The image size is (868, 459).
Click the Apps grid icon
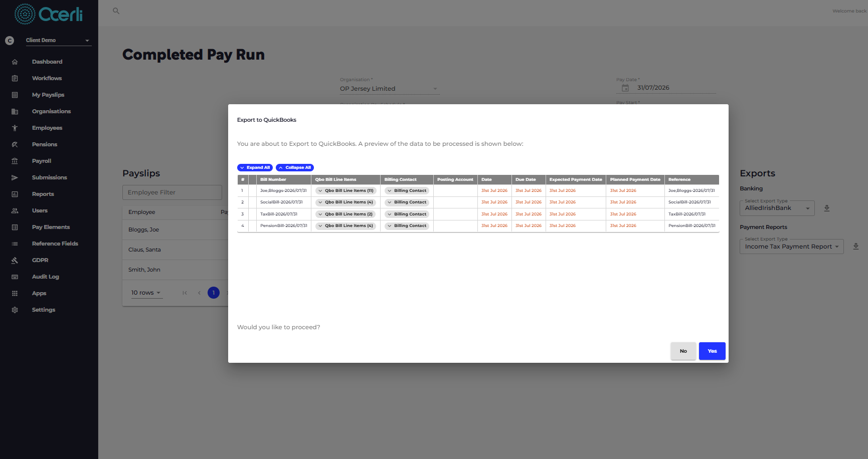(15, 293)
